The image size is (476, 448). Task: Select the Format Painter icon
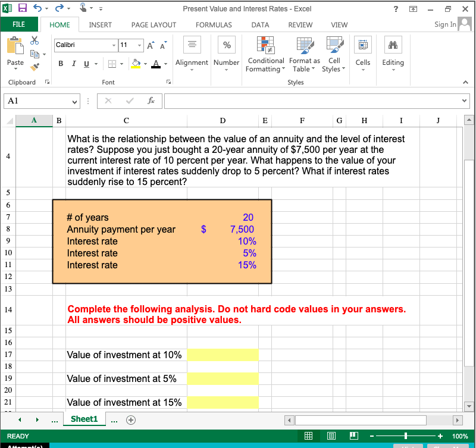coord(34,67)
